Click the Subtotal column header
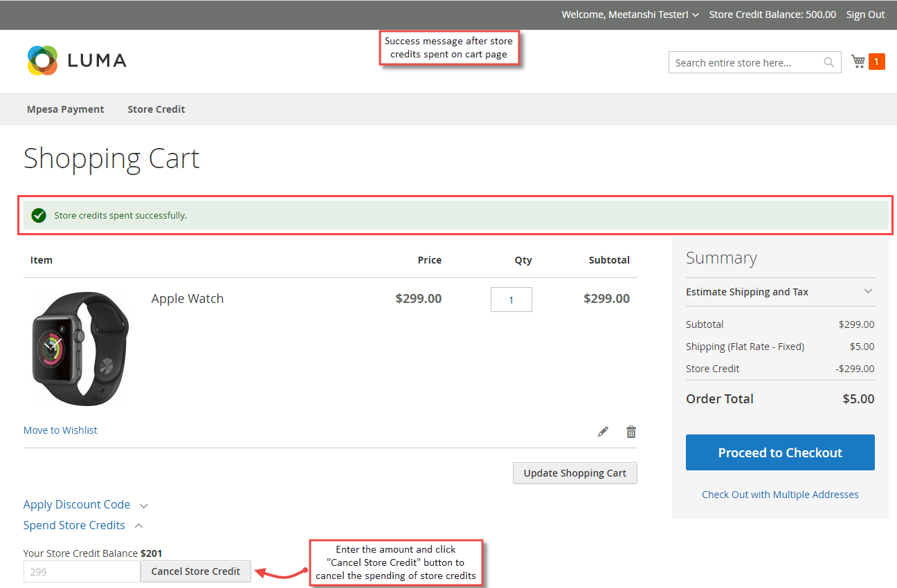 pyautogui.click(x=609, y=260)
